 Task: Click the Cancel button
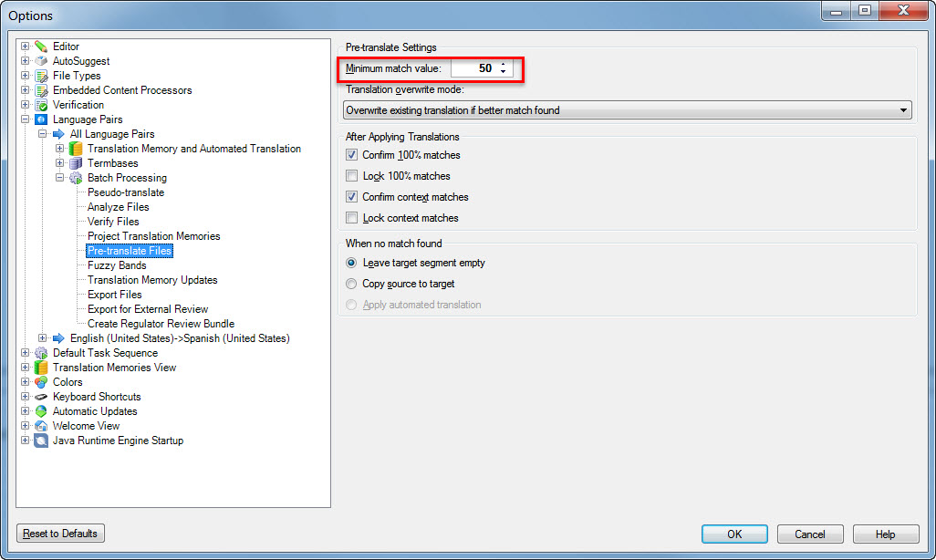810,534
